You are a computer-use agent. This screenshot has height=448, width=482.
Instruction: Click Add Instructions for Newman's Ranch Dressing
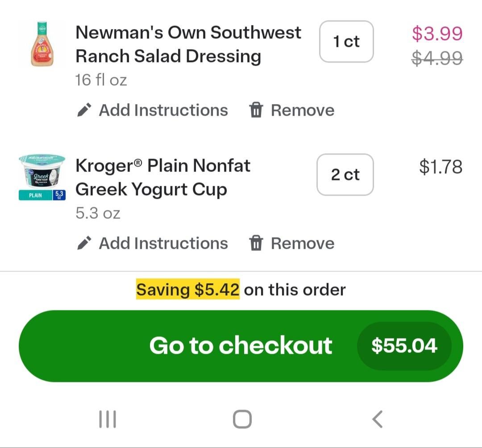163,110
